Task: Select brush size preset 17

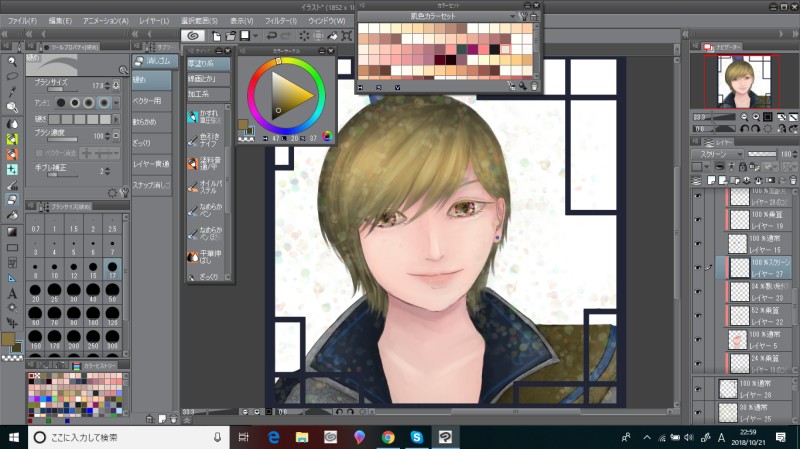Action: (112, 269)
